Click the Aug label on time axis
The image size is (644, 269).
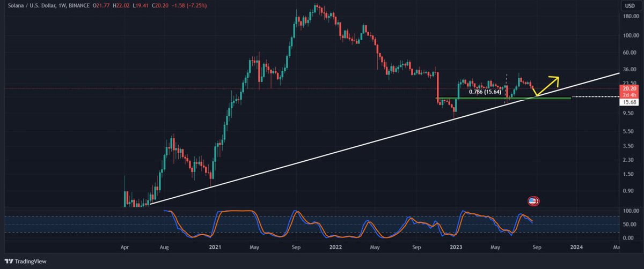(x=165, y=248)
